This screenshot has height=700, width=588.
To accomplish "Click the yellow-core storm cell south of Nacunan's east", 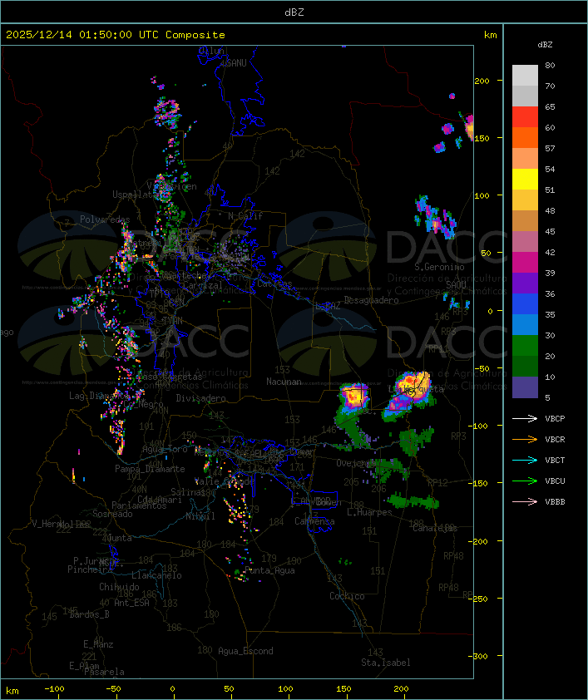I will click(355, 396).
